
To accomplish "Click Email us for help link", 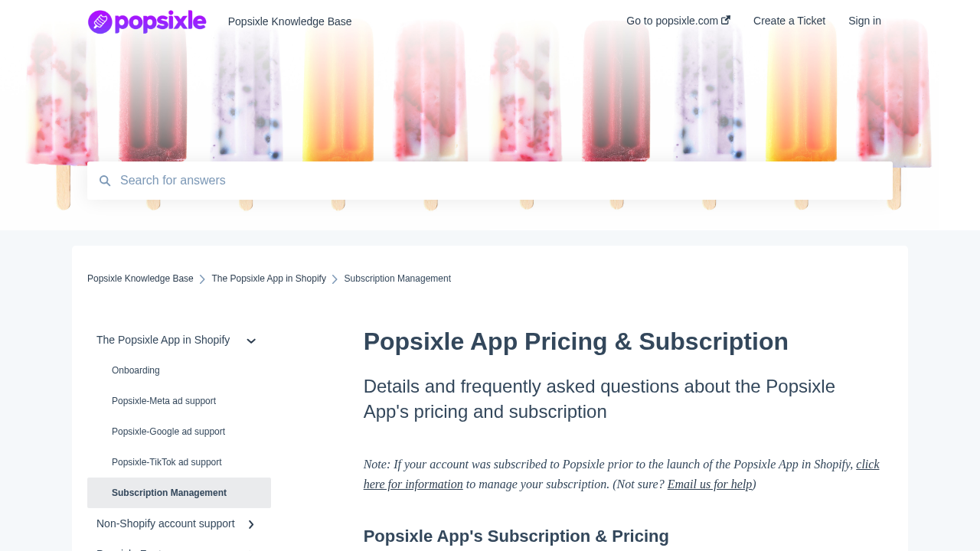I will 710,484.
